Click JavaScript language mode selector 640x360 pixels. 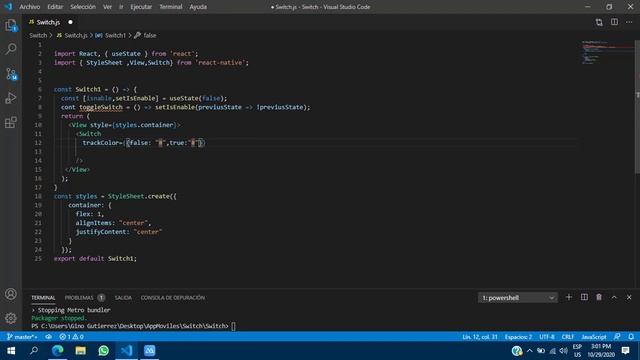(594, 337)
